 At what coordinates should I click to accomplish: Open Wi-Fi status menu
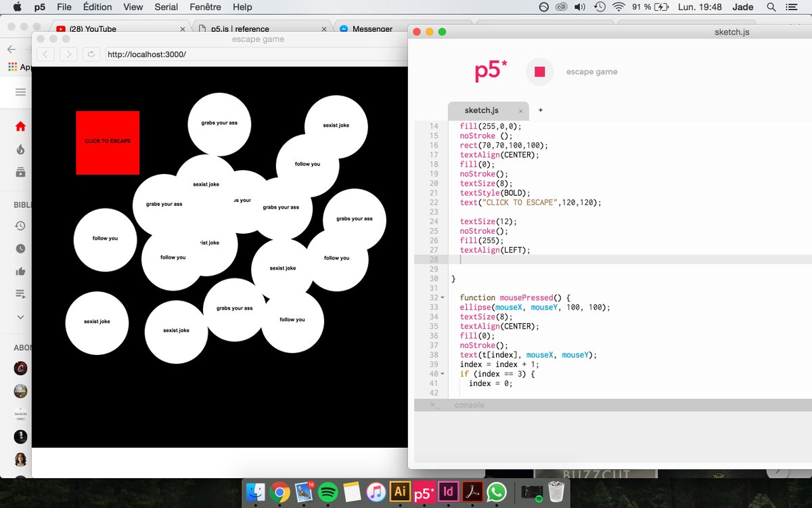tap(618, 7)
